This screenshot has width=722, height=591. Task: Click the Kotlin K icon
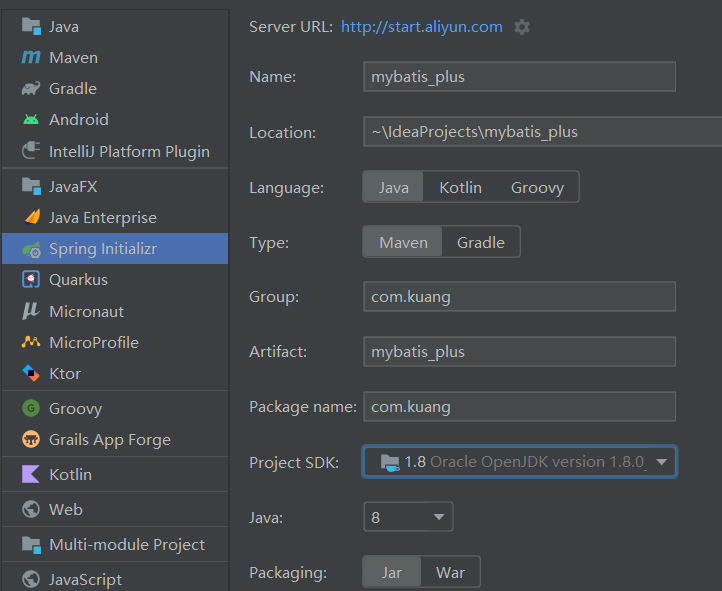(x=31, y=474)
